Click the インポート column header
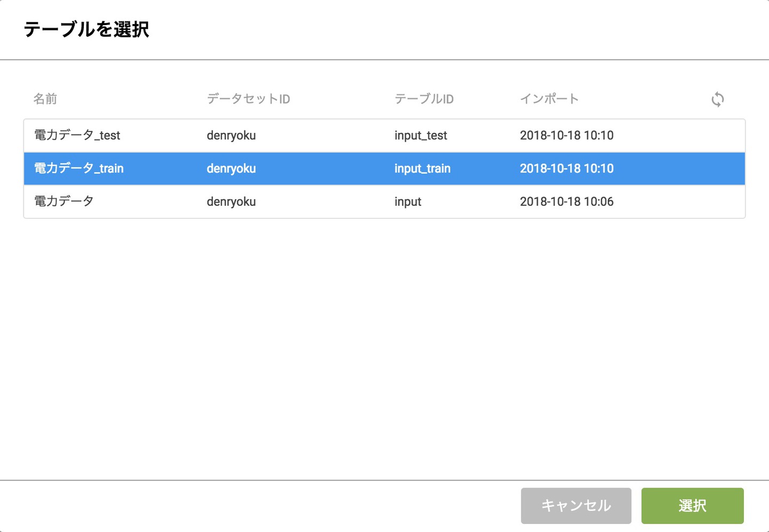The image size is (769, 532). pos(550,99)
